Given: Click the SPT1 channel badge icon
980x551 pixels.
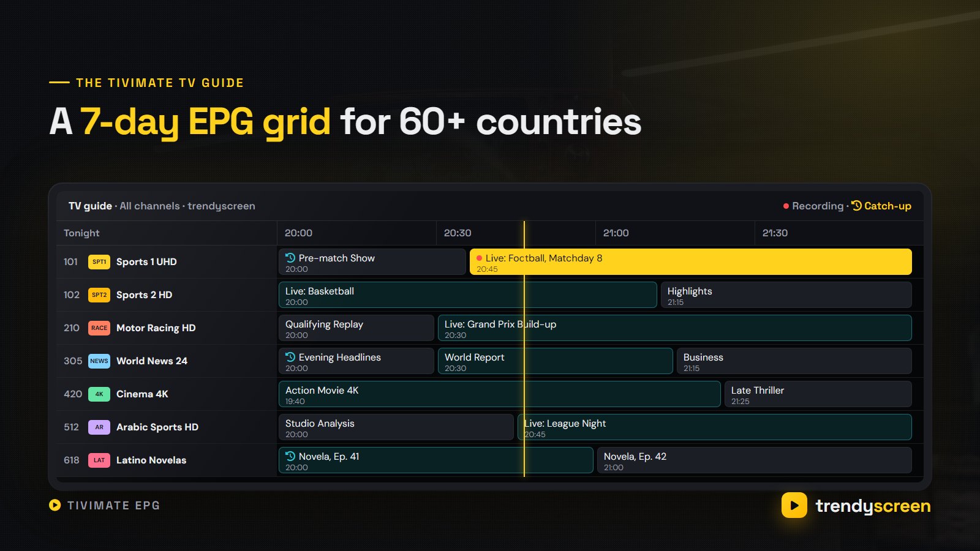Looking at the screenshot, I should click(x=99, y=262).
